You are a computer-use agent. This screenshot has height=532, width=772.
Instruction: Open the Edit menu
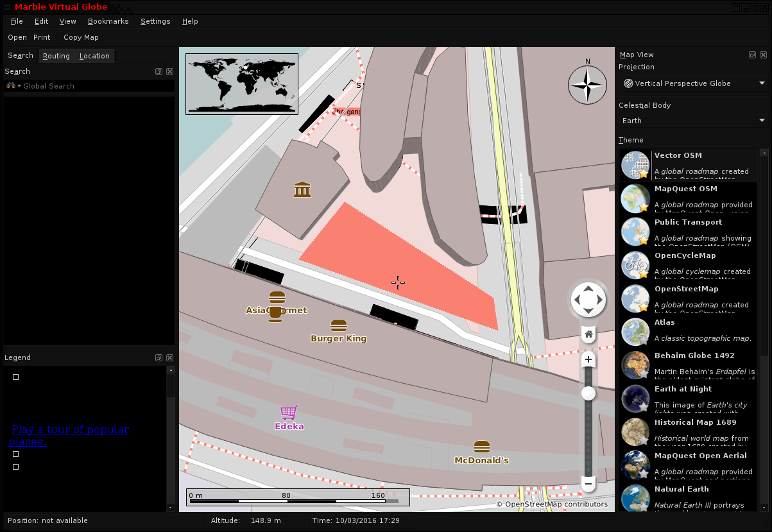click(41, 21)
